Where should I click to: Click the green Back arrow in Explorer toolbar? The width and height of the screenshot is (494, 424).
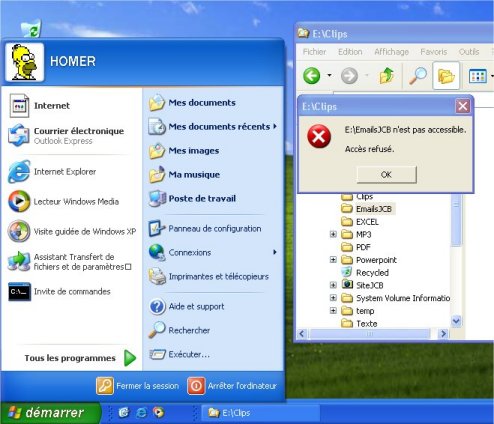click(311, 76)
